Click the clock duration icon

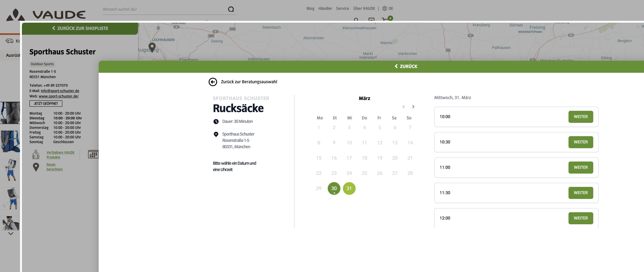tap(216, 121)
